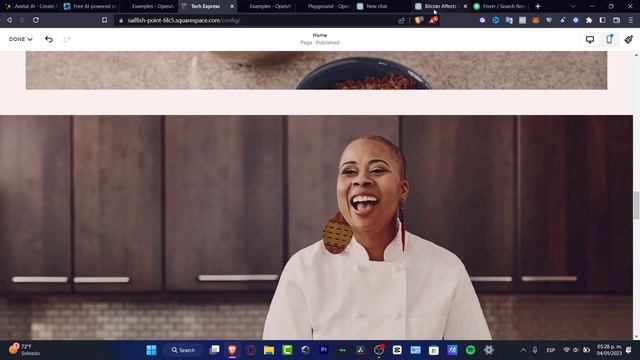Open the Windows Start menu
Screen dimensions: 640x360
click(151, 350)
